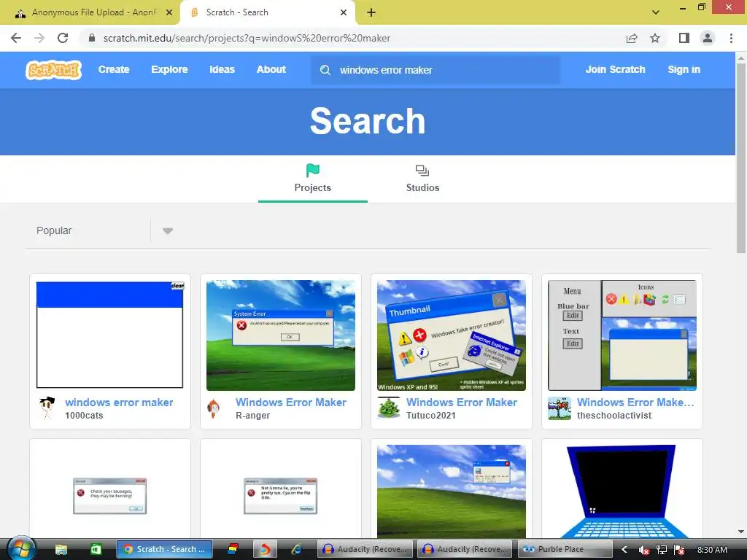Click the Scratch search input field
Image resolution: width=747 pixels, height=560 pixels.
(436, 70)
